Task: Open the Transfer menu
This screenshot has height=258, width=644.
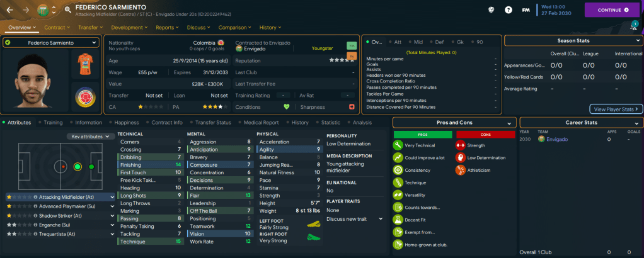Action: click(90, 28)
